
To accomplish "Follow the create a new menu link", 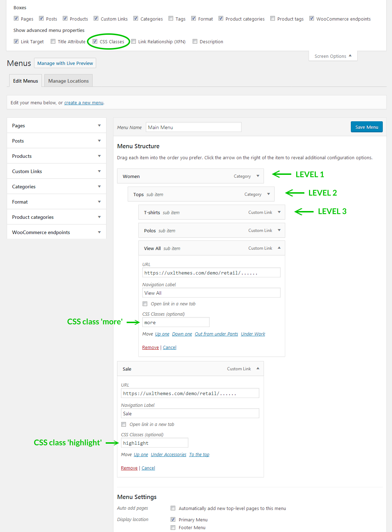I will tap(84, 103).
